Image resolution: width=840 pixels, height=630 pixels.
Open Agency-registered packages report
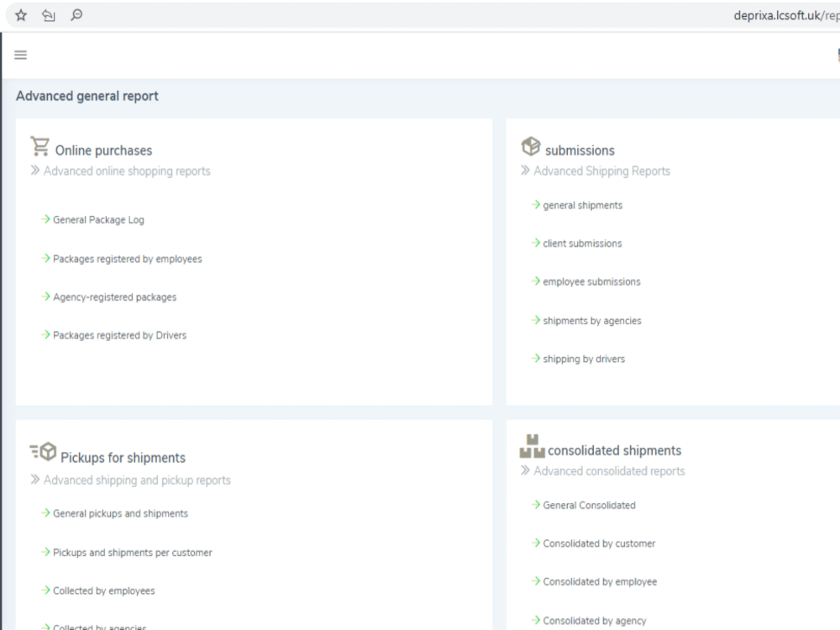(x=114, y=297)
